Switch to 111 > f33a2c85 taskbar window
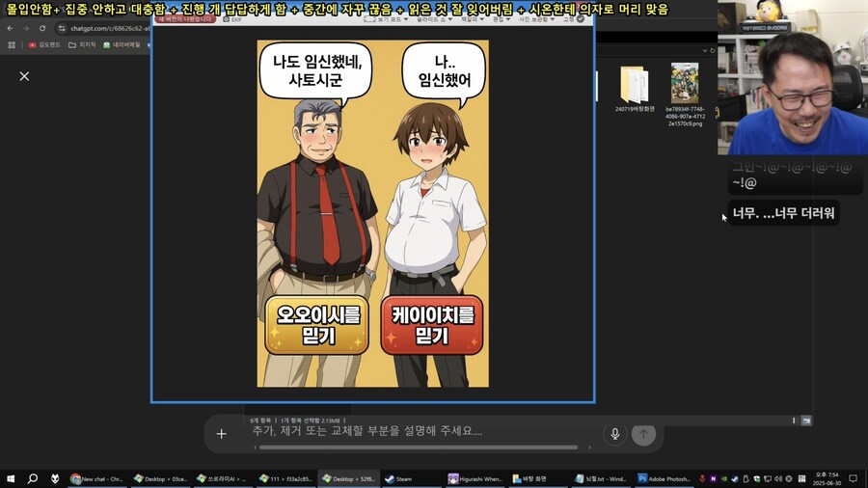 click(285, 478)
